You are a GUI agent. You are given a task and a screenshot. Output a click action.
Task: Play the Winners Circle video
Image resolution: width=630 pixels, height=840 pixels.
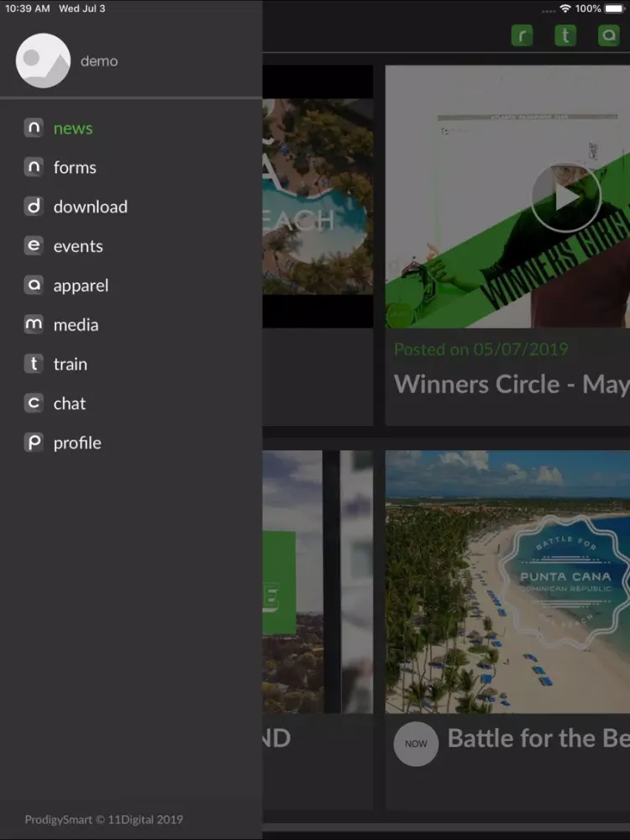pyautogui.click(x=565, y=197)
